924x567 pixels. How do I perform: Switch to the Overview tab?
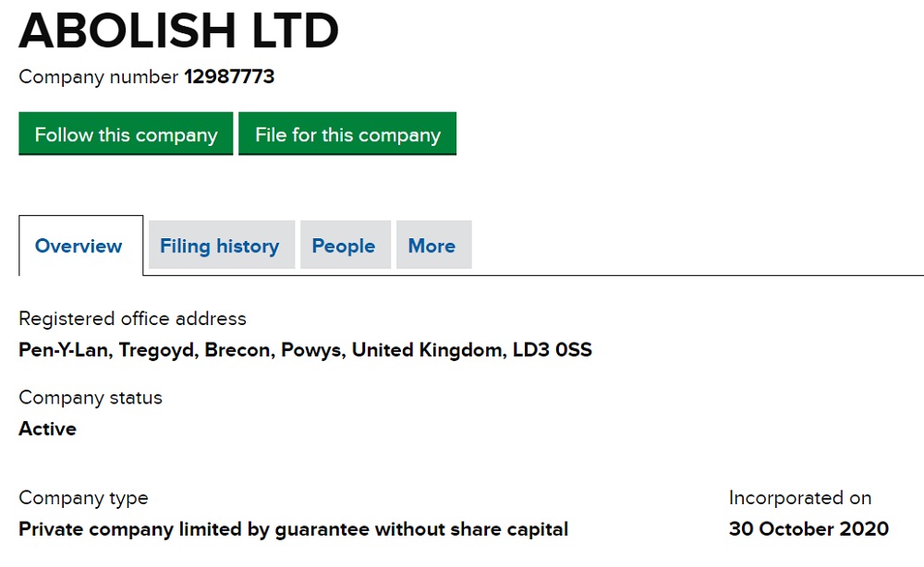[x=79, y=246]
